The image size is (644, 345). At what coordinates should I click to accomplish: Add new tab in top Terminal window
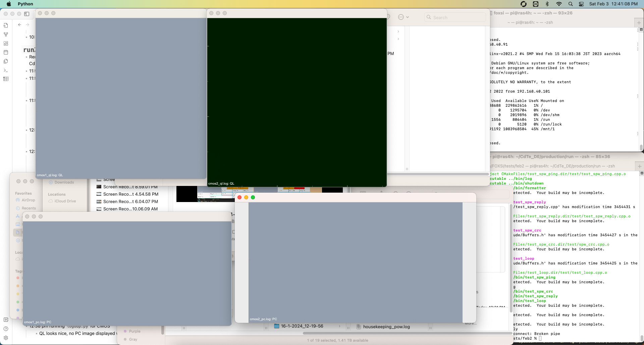[x=639, y=22]
